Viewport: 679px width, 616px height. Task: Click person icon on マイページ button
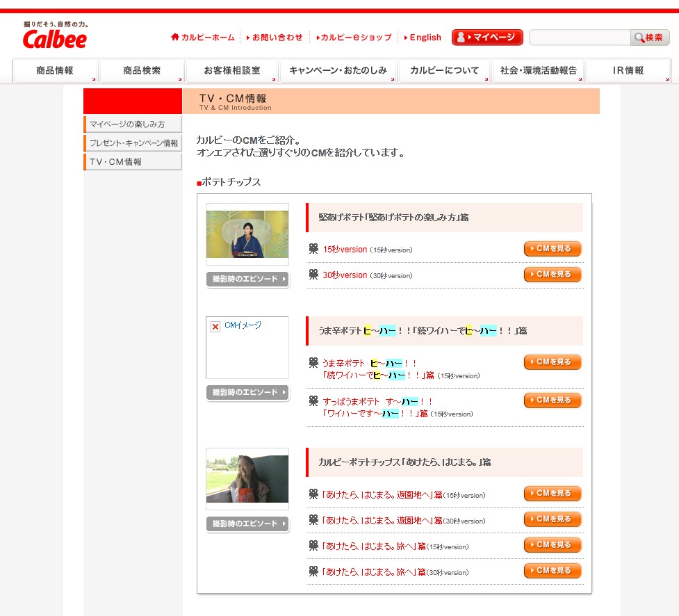pyautogui.click(x=461, y=38)
